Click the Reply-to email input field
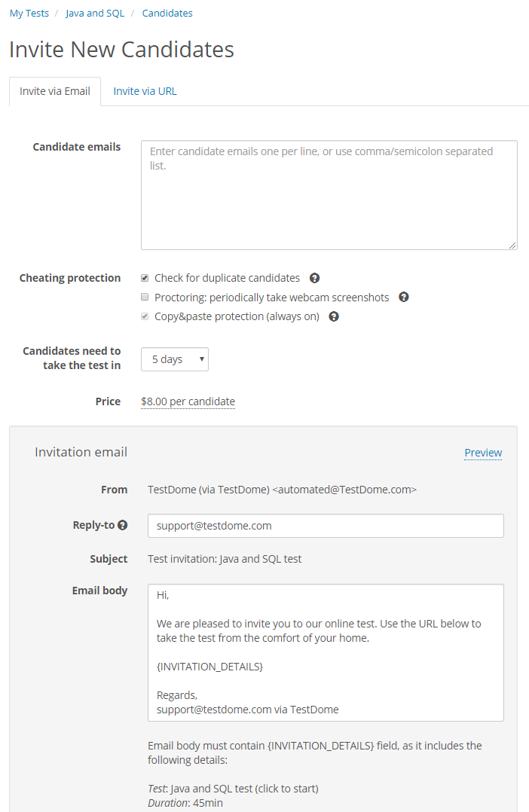This screenshot has width=529, height=812. [x=326, y=526]
